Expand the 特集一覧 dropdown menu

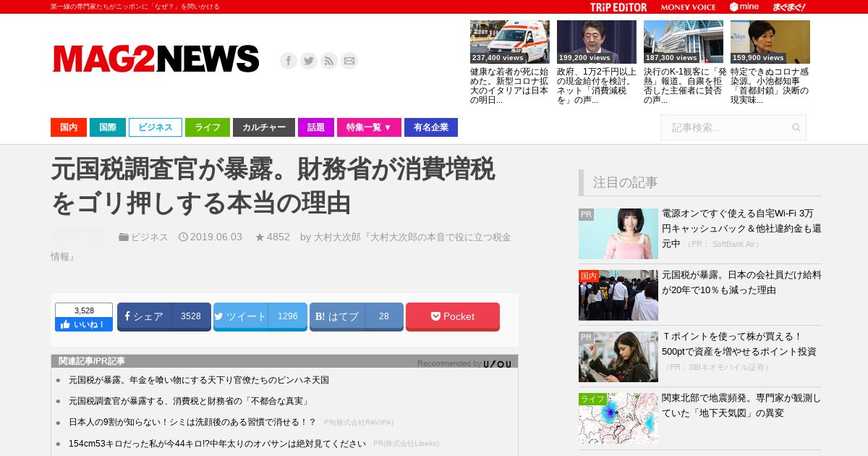tap(369, 127)
